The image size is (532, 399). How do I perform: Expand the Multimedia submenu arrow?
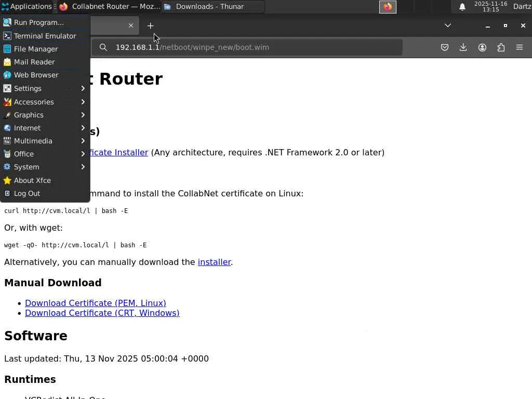[x=83, y=141]
